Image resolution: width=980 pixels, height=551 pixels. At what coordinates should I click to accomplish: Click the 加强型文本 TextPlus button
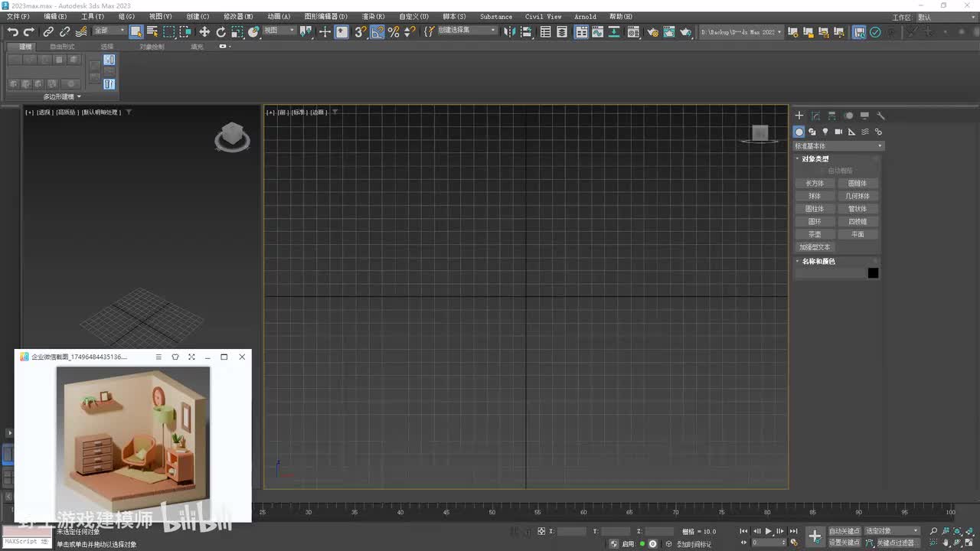pos(815,248)
